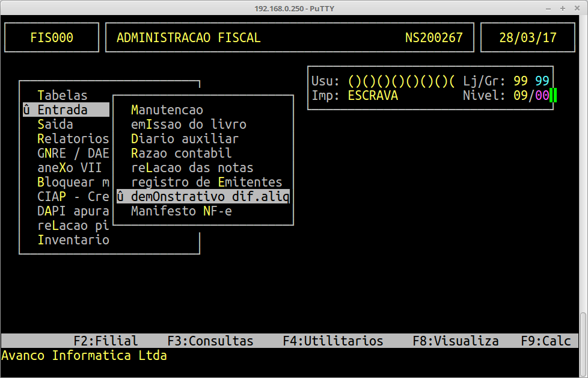Click the Entrada main menu item
Image resolution: width=588 pixels, height=378 pixels.
point(62,110)
